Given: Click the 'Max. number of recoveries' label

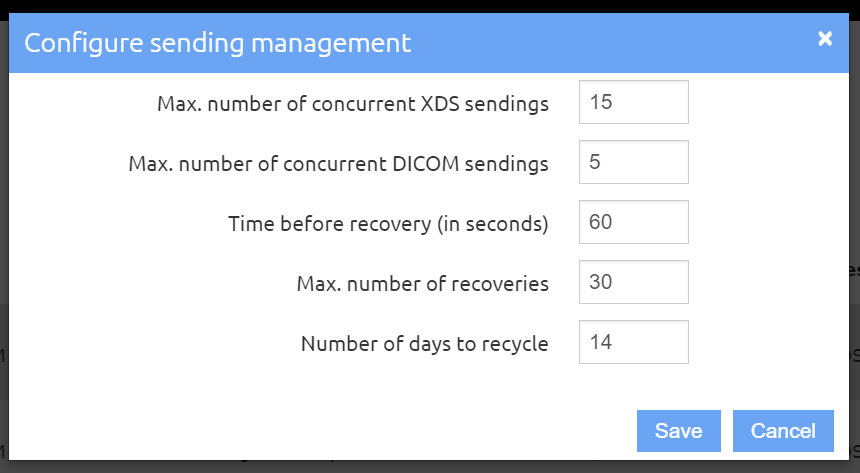Looking at the screenshot, I should pos(423,284).
